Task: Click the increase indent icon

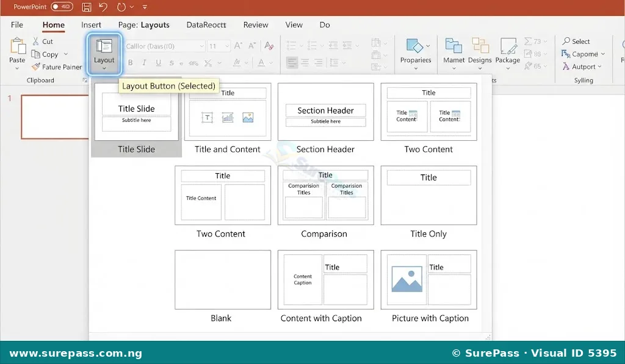Action: click(x=347, y=45)
